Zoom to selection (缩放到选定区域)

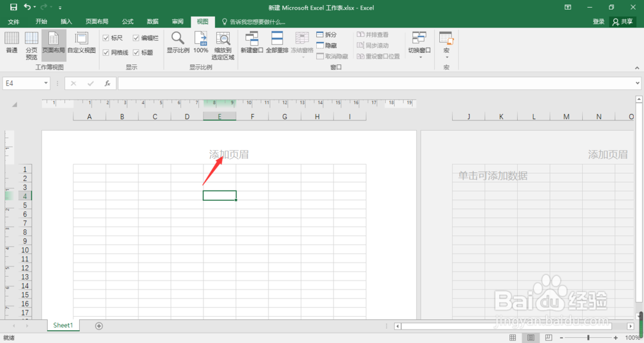[x=223, y=46]
